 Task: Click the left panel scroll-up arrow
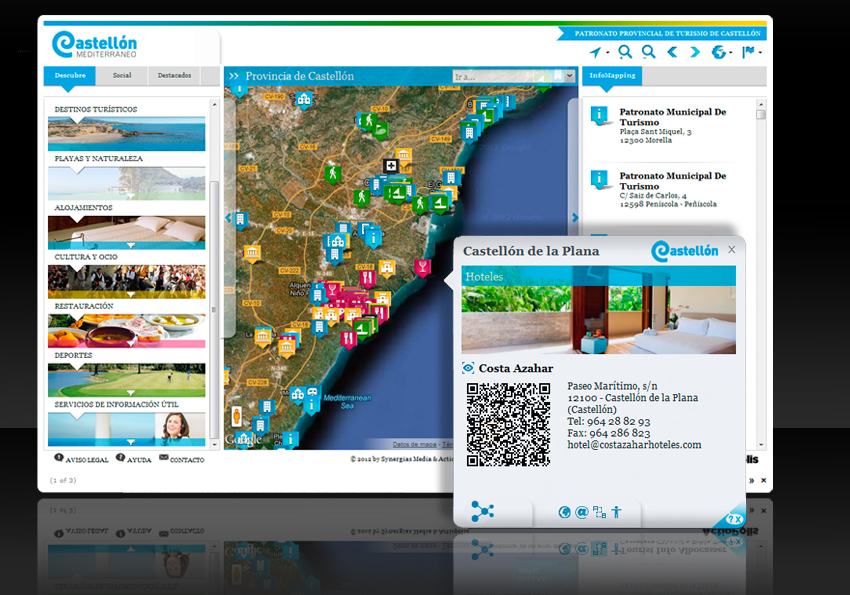(x=215, y=104)
